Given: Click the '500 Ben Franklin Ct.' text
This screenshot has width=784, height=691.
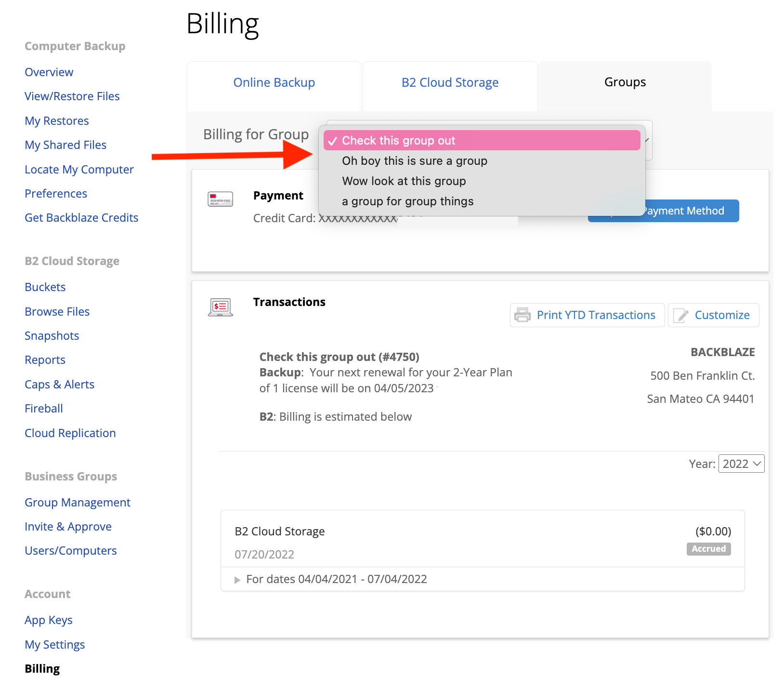Looking at the screenshot, I should click(703, 376).
